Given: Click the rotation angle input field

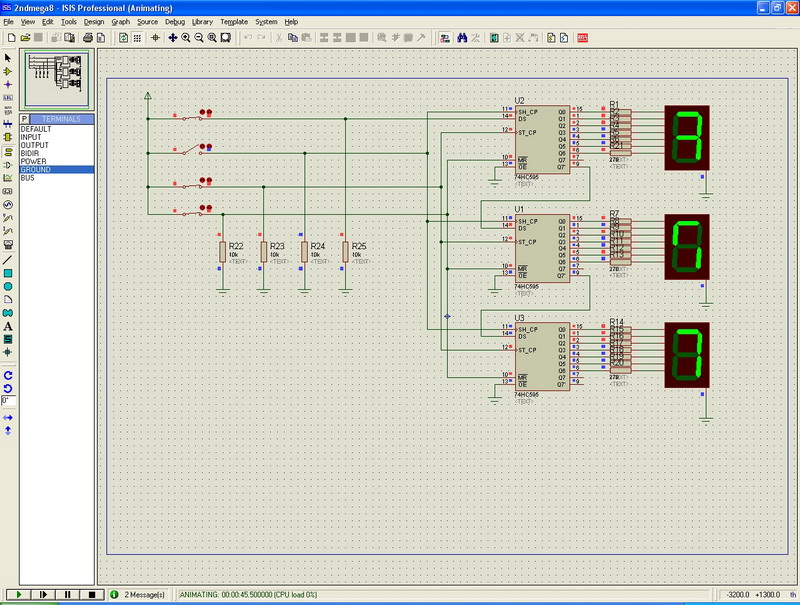Looking at the screenshot, I should tap(8, 400).
